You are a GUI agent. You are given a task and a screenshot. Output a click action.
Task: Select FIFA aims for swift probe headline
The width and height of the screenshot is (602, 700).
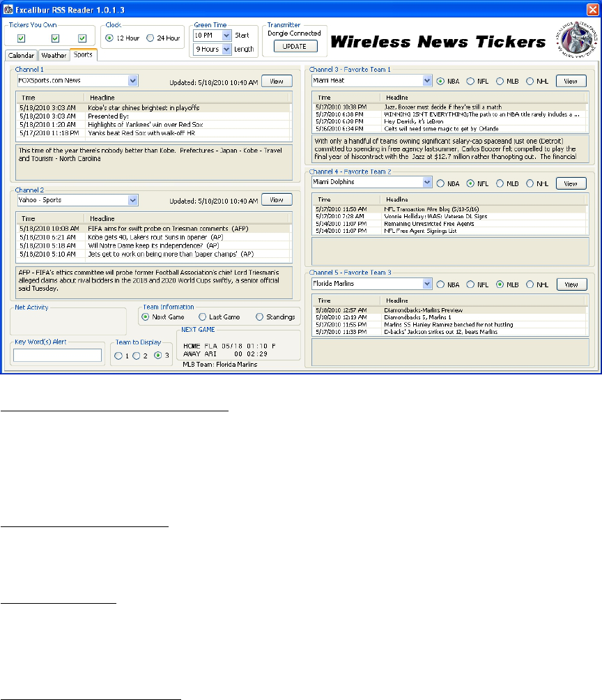(153, 229)
